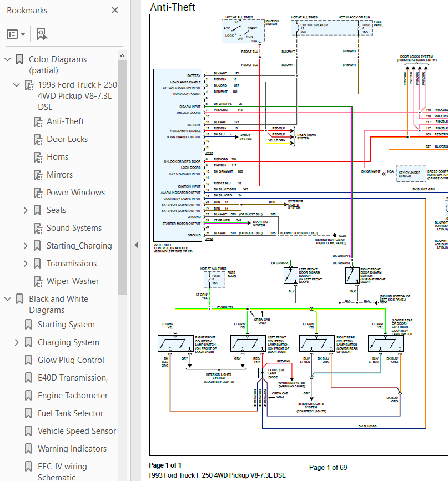The height and width of the screenshot is (481, 448).
Task: Go to the Horns bookmark
Action: coord(57,157)
